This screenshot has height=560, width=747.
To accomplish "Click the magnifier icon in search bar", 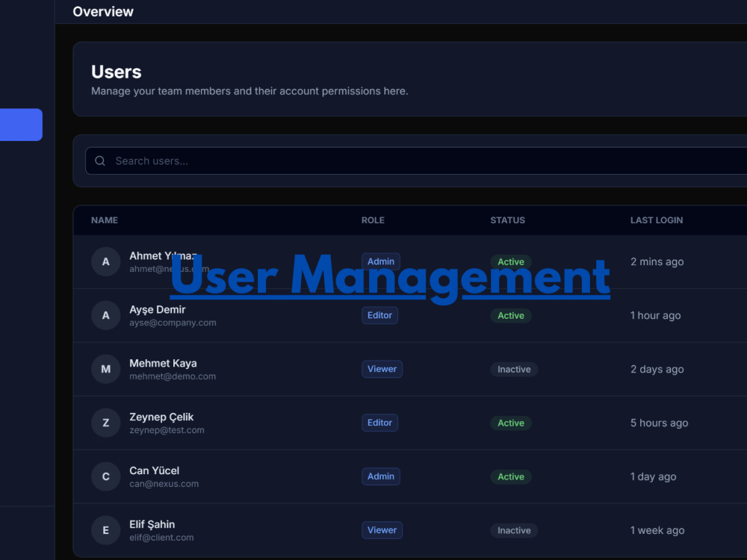I will click(100, 161).
